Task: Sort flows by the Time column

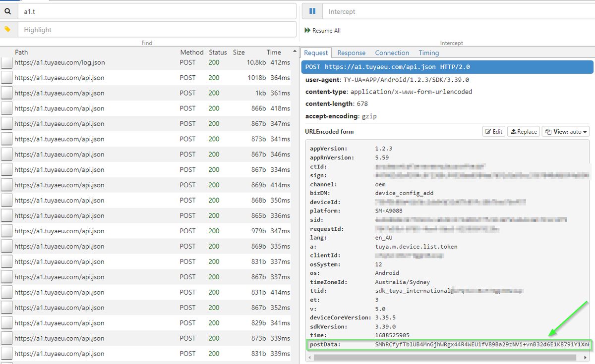Action: [x=274, y=52]
